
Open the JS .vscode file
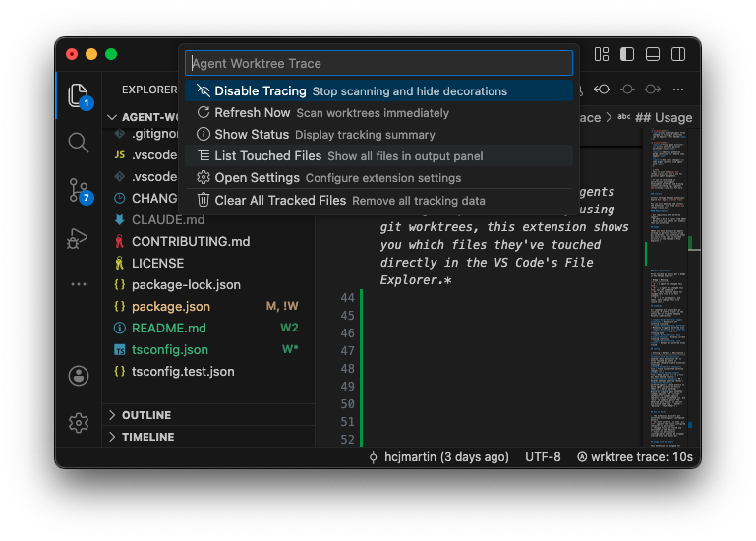[x=145, y=154]
